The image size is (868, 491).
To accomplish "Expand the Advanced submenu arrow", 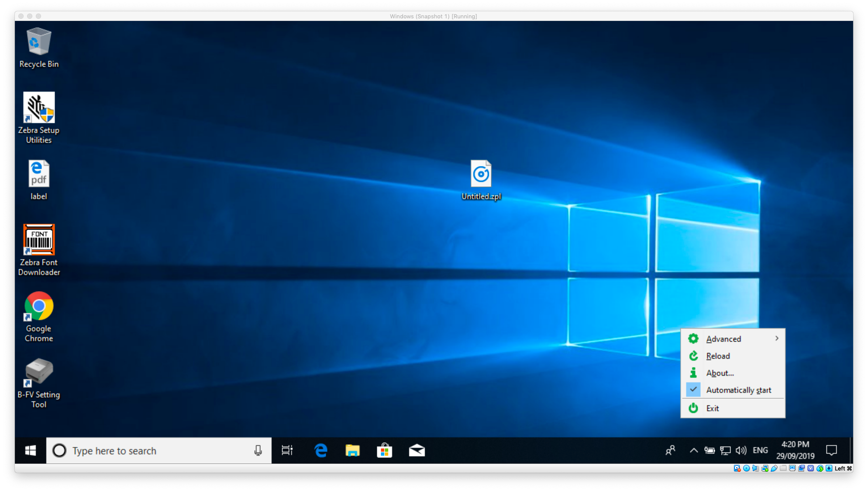I will 777,339.
